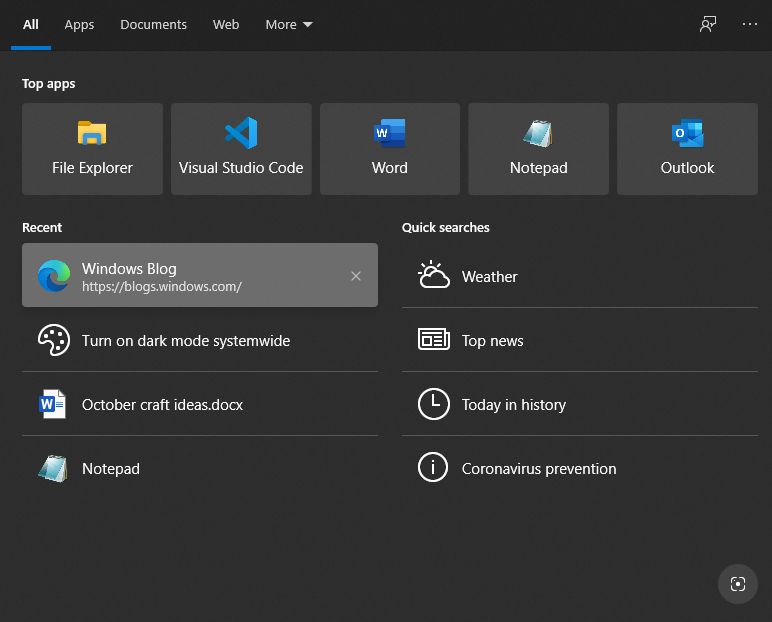Screen dimensions: 772x622
Task: Switch to the All tab
Action: point(31,25)
